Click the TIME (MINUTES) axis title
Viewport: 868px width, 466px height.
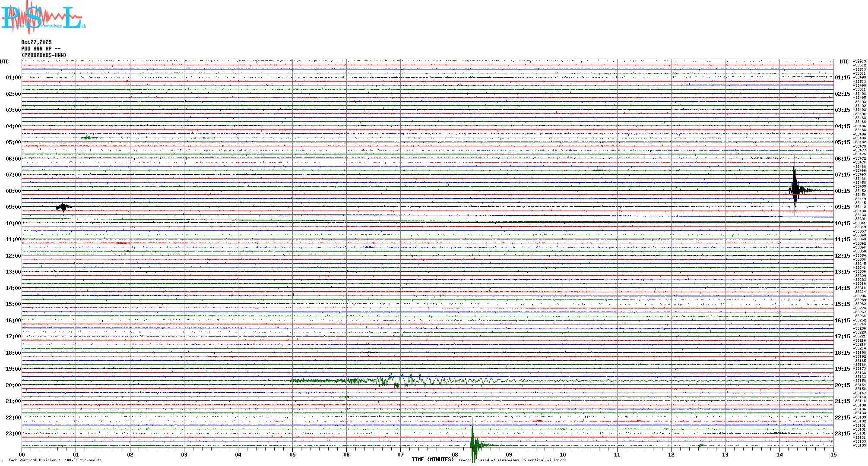tap(433, 460)
